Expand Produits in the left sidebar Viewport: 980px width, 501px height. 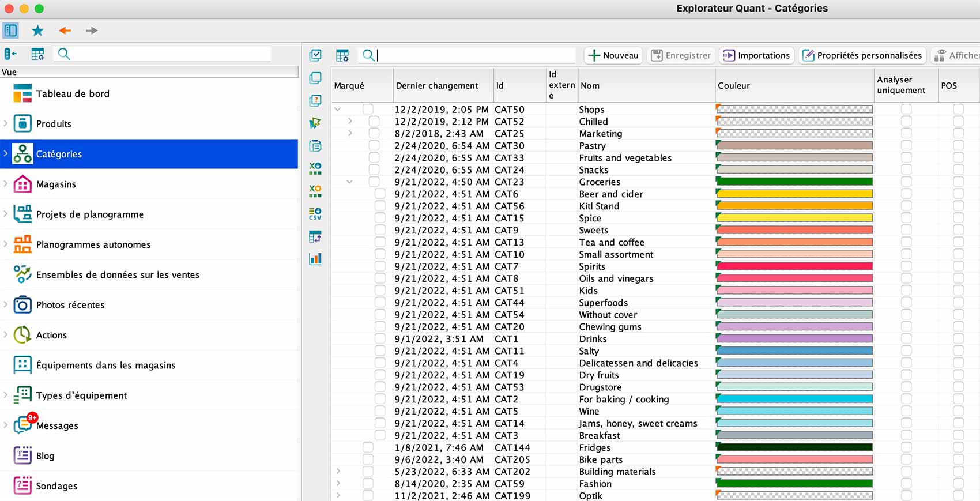[6, 123]
